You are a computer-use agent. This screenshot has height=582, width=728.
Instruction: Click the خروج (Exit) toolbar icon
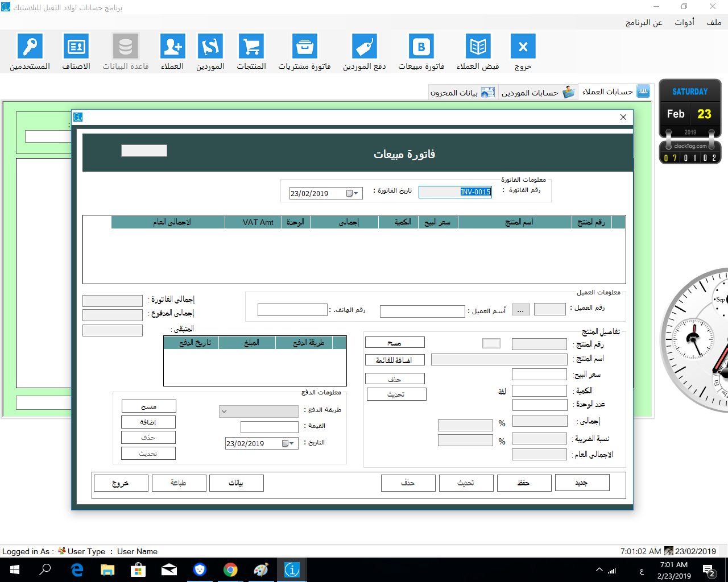[x=523, y=52]
